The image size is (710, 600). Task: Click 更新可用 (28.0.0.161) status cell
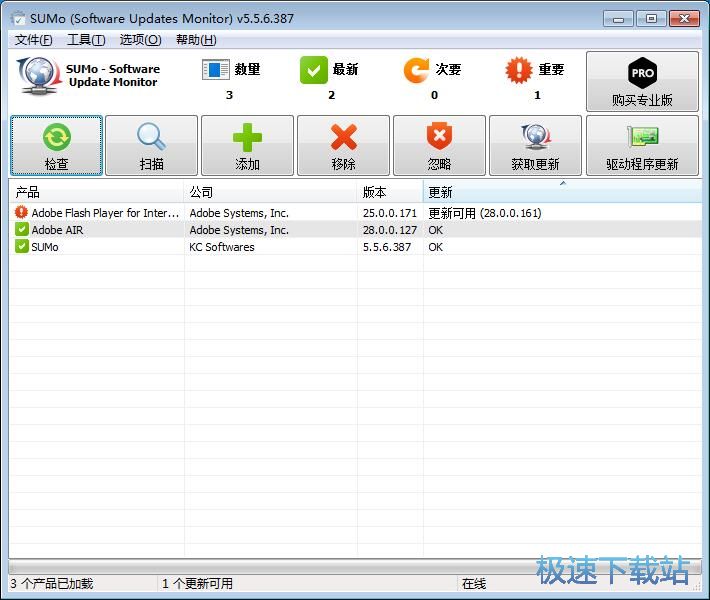tap(485, 213)
